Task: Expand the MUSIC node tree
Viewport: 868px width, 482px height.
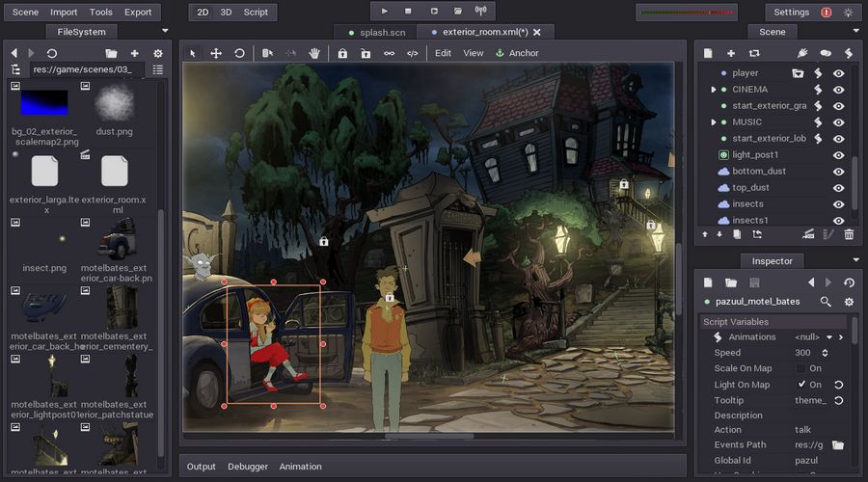Action: (713, 121)
